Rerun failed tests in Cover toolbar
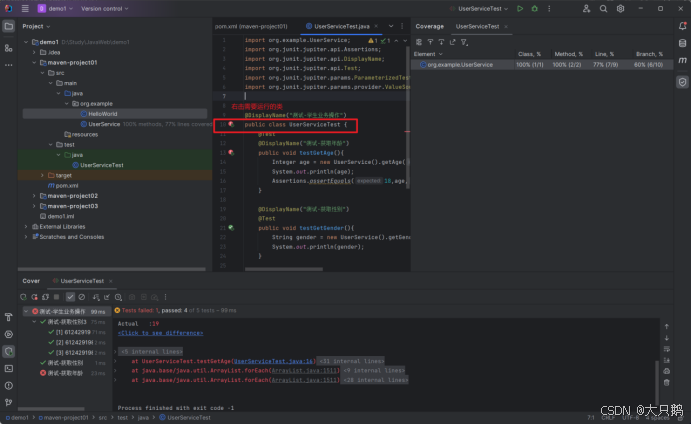 tap(34, 297)
